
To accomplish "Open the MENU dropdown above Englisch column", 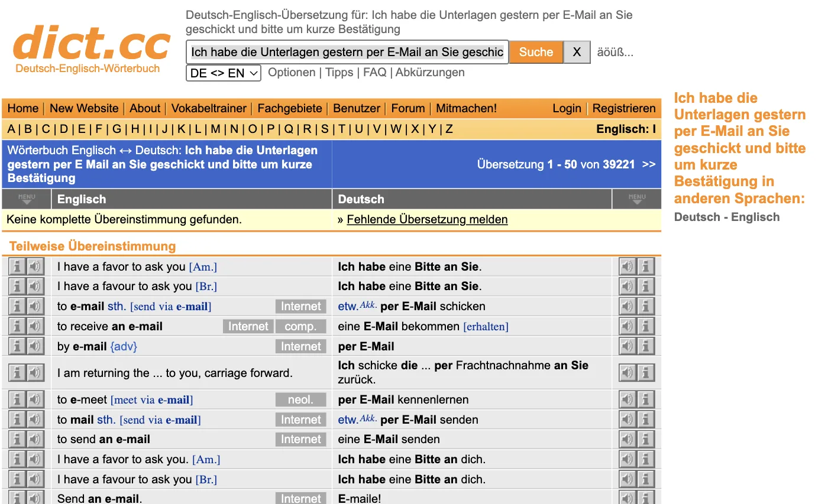I will tap(27, 199).
